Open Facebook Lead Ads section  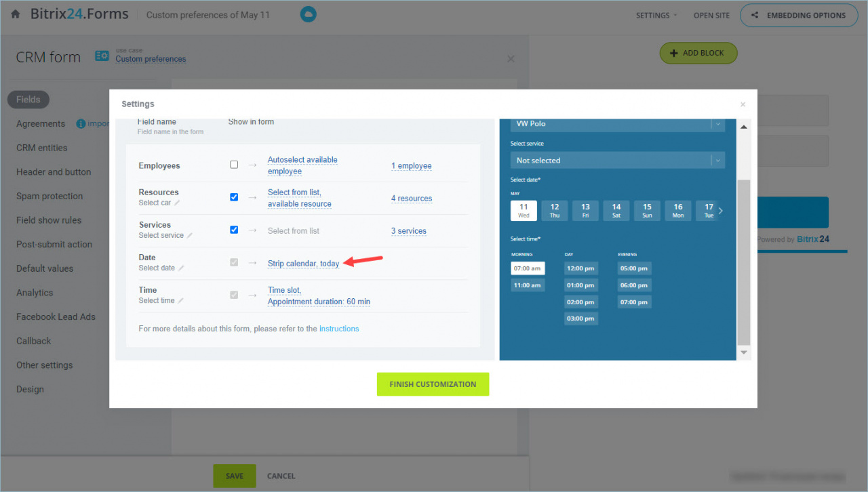pos(56,316)
